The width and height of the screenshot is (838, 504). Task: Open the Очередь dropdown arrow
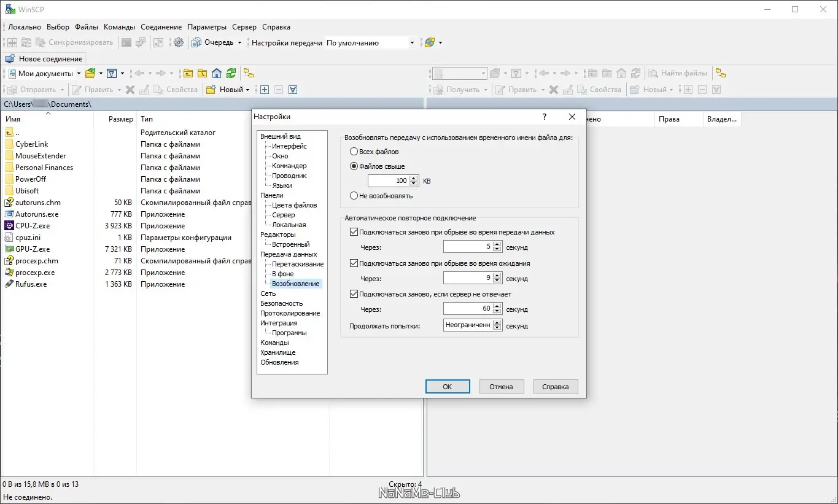(239, 43)
